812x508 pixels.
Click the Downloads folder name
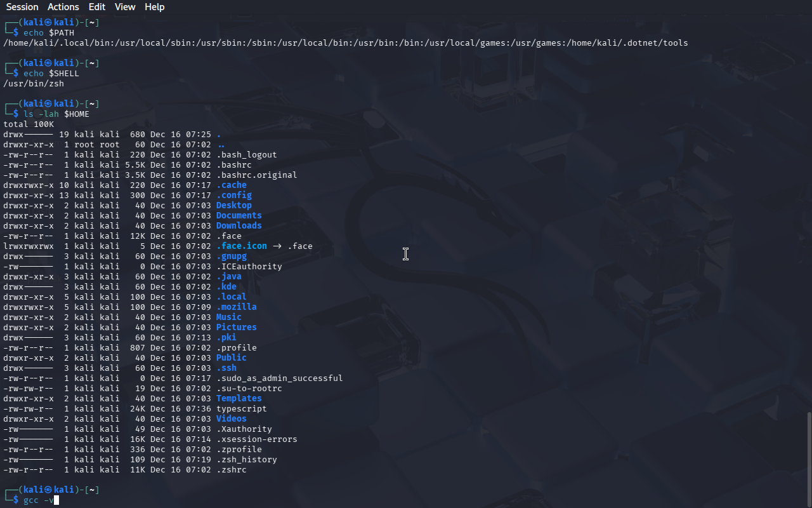pos(239,226)
